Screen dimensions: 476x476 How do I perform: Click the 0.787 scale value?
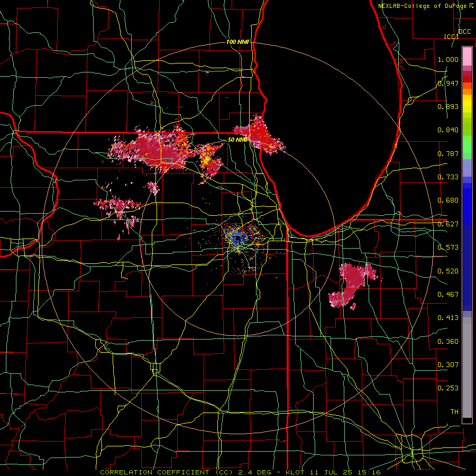(448, 153)
